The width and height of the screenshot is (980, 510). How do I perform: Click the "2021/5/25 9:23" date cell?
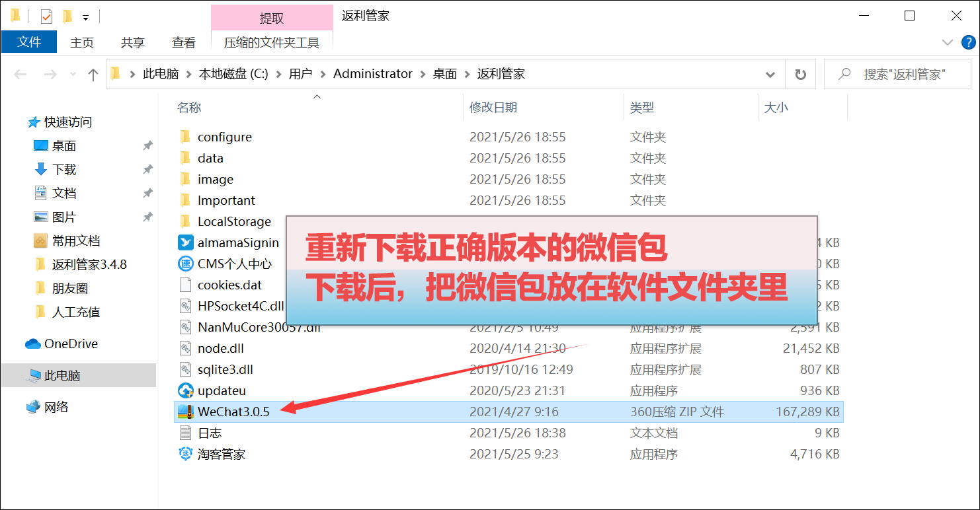pos(514,454)
